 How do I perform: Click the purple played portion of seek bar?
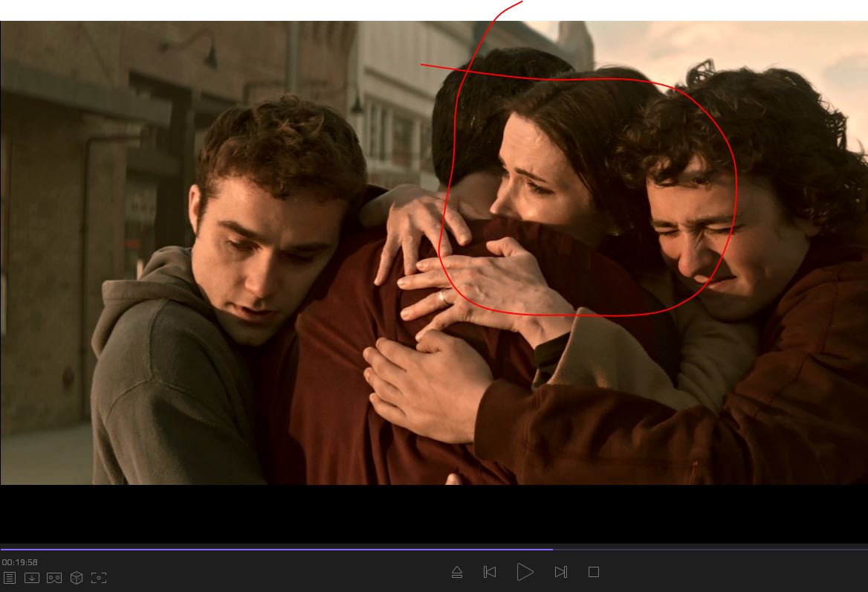pyautogui.click(x=275, y=550)
